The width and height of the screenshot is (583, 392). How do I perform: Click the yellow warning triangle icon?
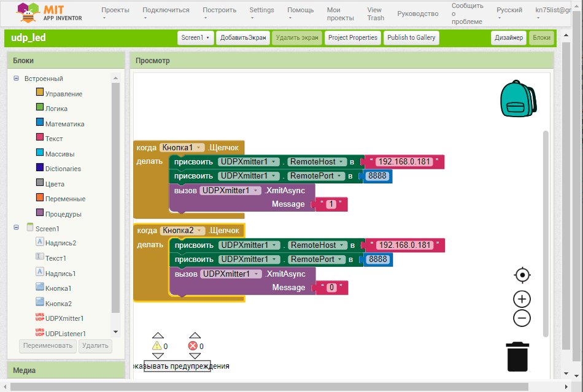click(x=156, y=346)
